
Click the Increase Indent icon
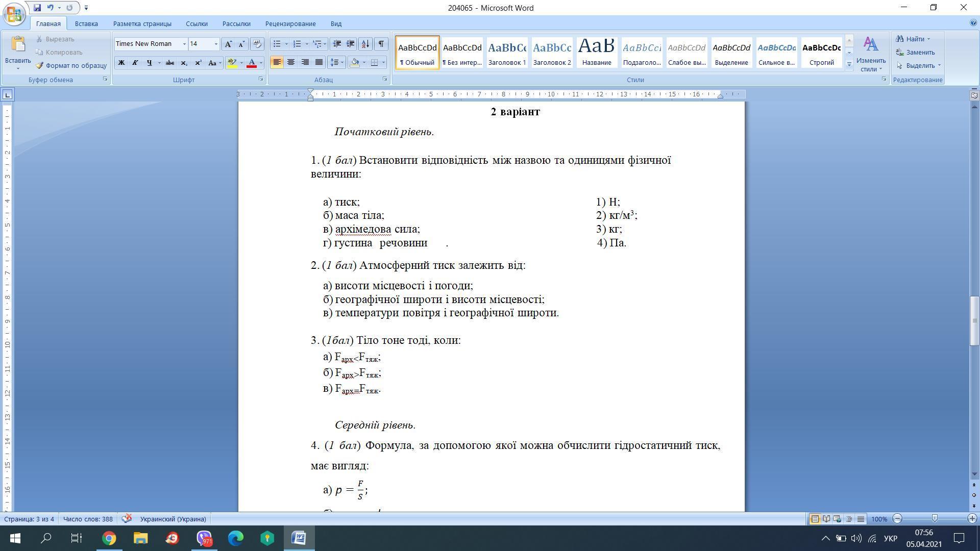click(351, 44)
